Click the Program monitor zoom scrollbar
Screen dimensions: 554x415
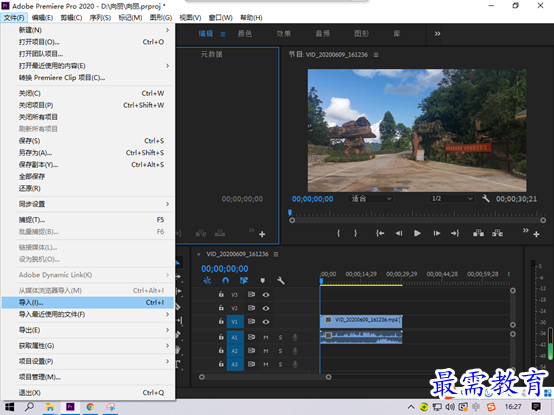[417, 220]
